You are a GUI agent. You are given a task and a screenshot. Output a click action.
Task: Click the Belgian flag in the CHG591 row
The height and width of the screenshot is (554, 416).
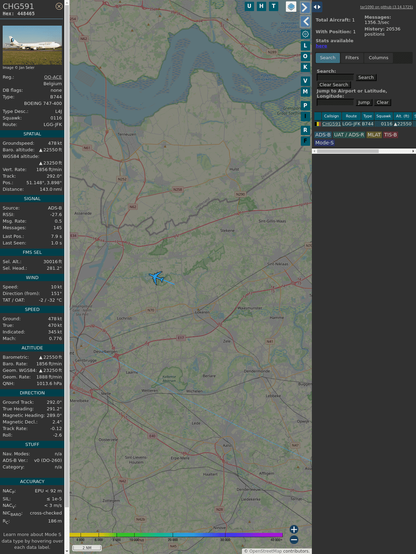point(317,124)
